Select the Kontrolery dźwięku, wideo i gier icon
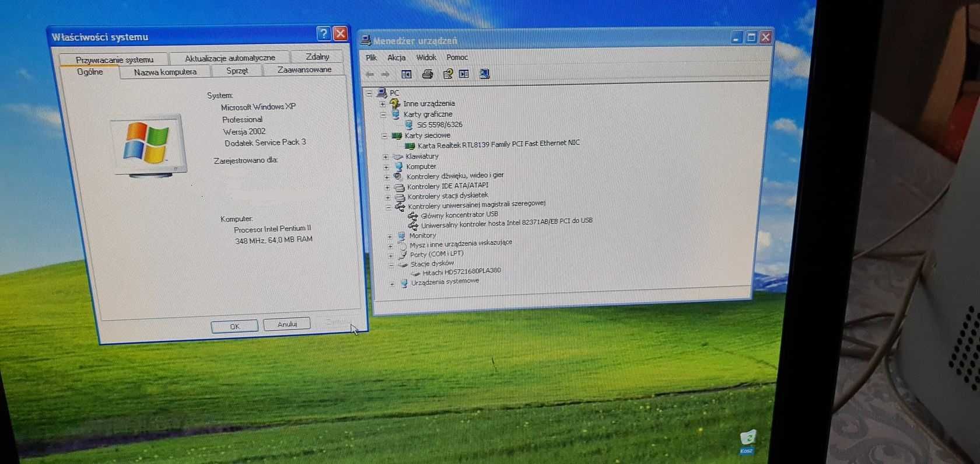 (398, 176)
